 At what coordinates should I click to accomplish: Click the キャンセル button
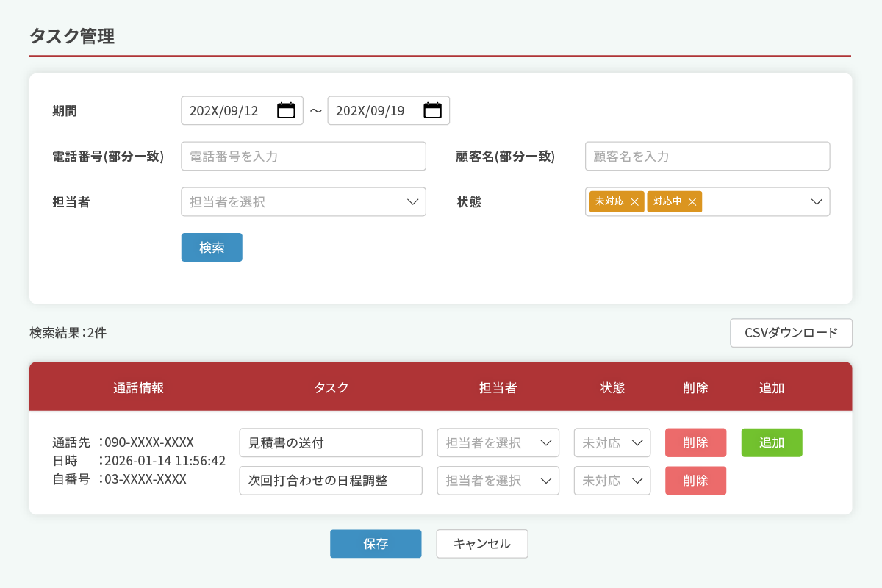(482, 544)
